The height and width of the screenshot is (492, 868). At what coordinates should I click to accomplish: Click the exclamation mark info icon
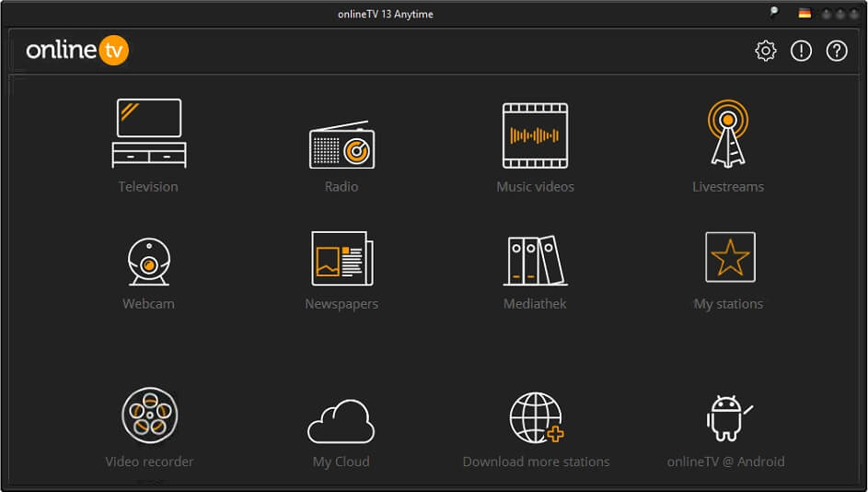pos(801,52)
